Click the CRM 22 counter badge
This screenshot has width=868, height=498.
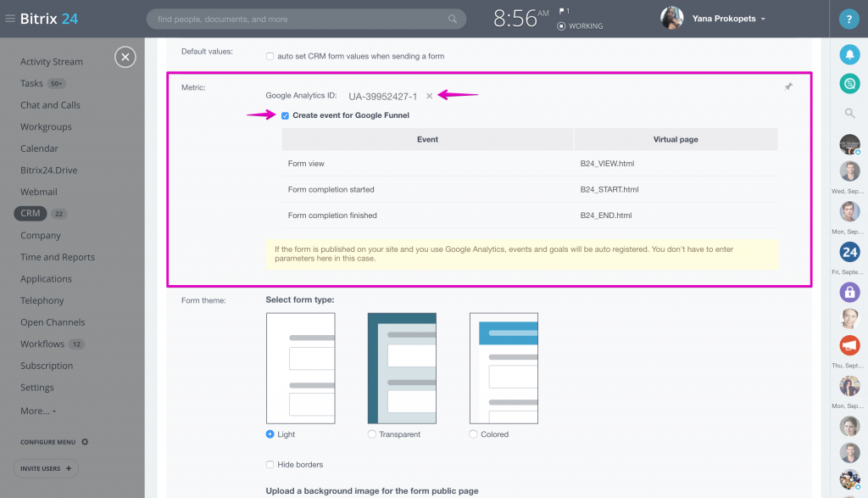[x=58, y=214]
